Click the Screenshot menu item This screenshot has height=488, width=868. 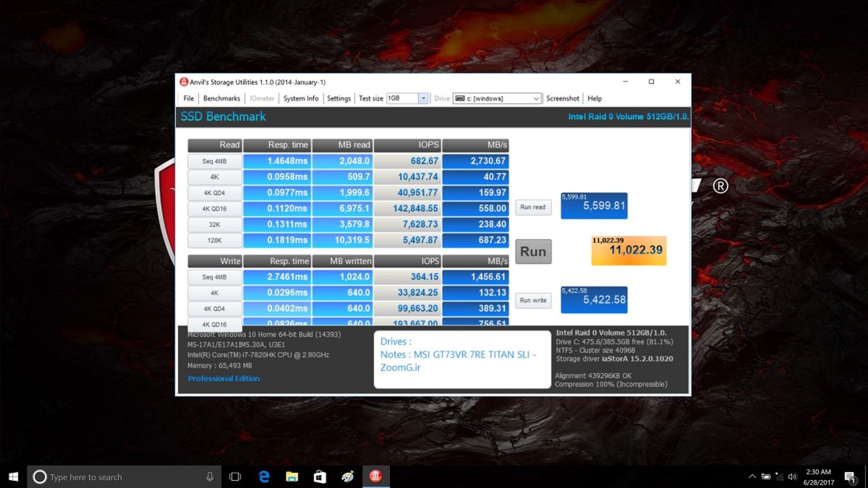[x=562, y=98]
